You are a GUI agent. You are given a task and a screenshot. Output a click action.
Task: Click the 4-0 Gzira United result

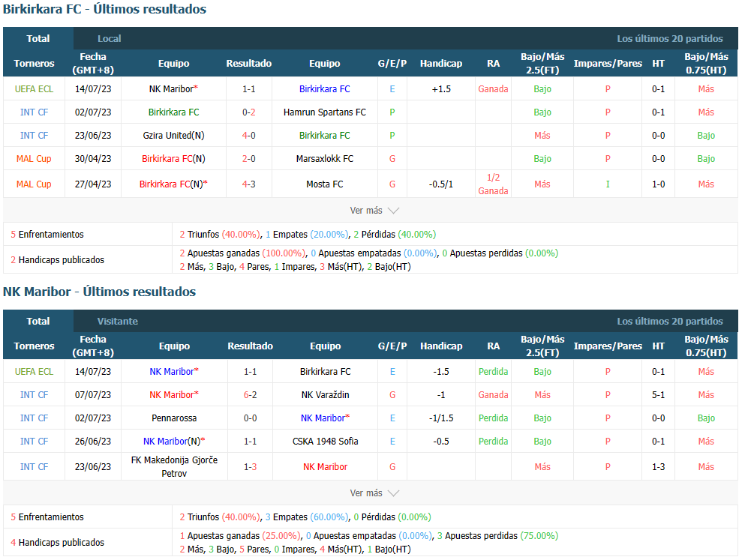249,135
